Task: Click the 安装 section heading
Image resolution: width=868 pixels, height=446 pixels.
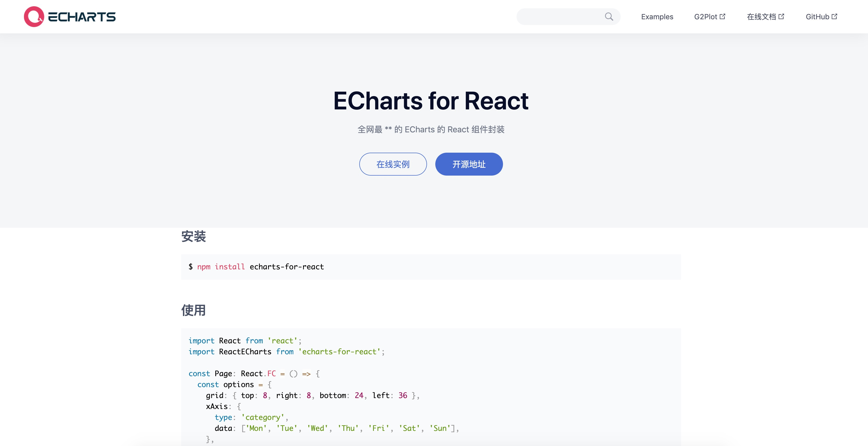Action: click(x=193, y=237)
